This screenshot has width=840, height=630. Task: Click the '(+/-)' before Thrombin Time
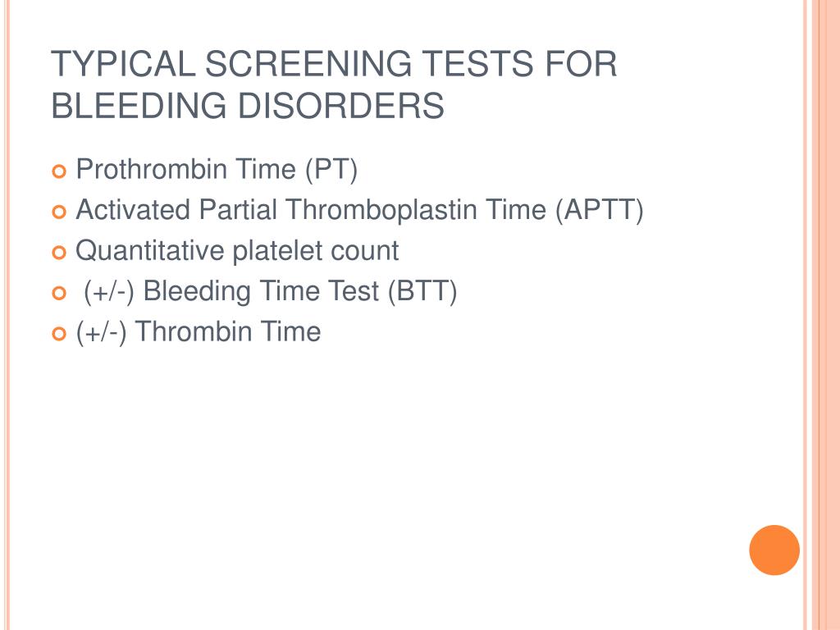pyautogui.click(x=101, y=333)
